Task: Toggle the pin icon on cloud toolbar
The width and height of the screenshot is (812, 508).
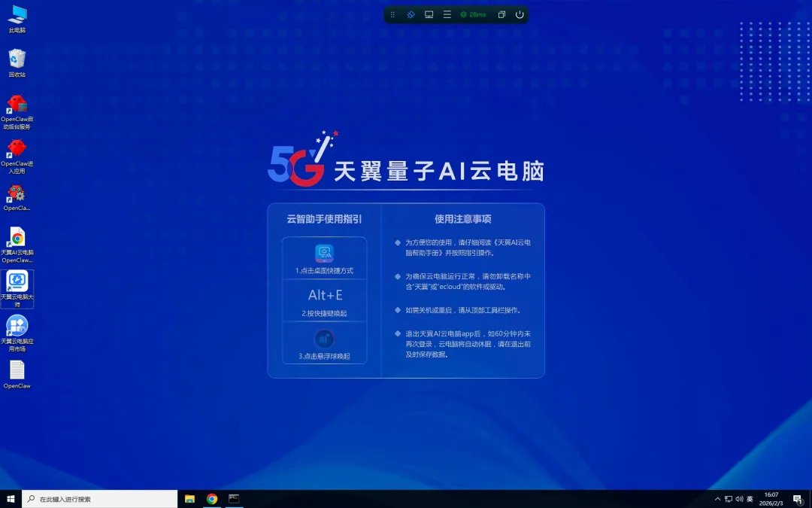Action: [411, 14]
